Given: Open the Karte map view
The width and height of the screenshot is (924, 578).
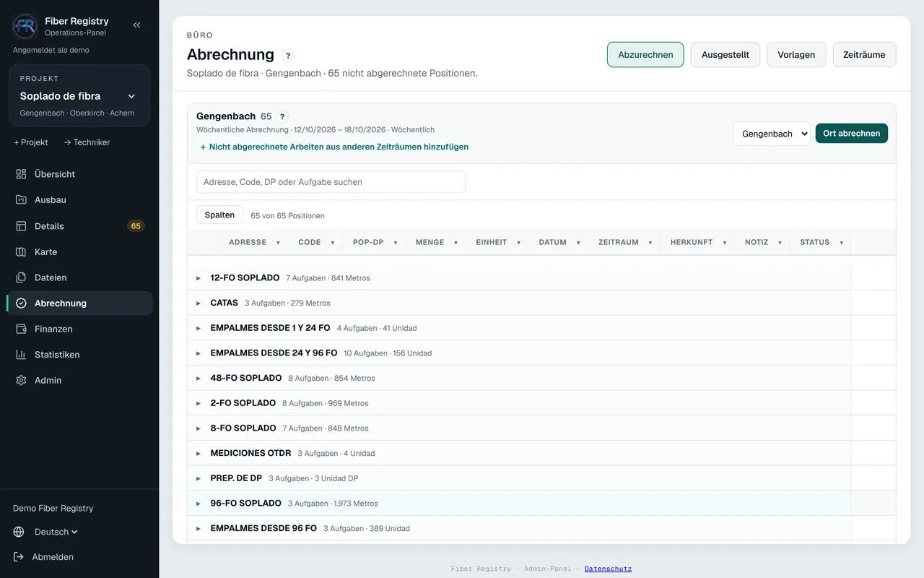Looking at the screenshot, I should [x=79, y=251].
